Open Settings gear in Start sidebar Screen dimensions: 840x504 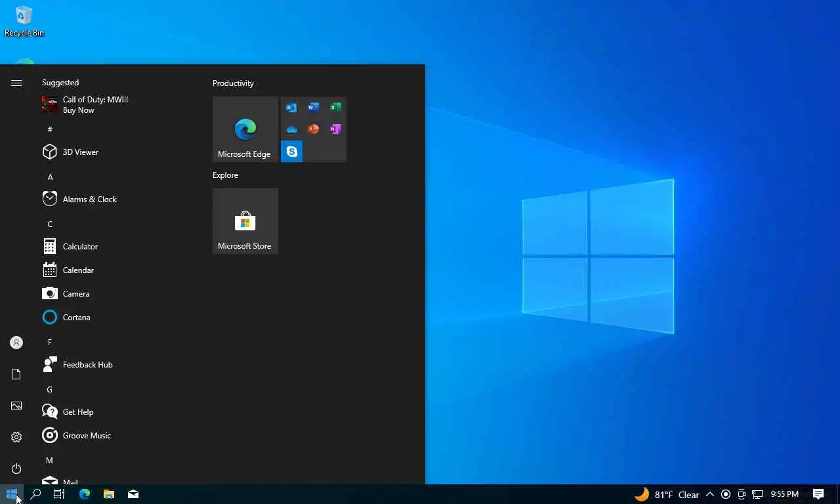tap(16, 437)
